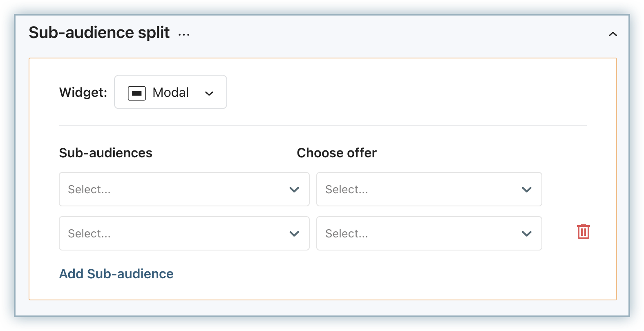
Task: Click the second row Sub-audiences Select placeholder
Action: (x=89, y=234)
